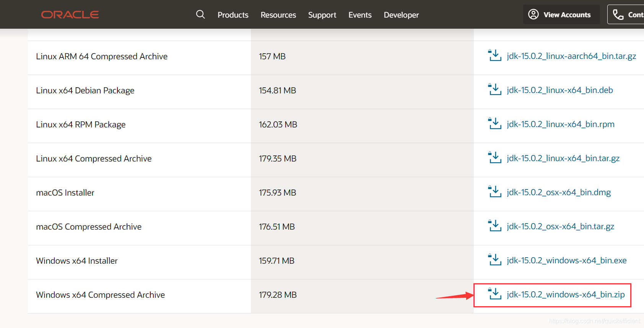Open the Developer menu

click(401, 15)
